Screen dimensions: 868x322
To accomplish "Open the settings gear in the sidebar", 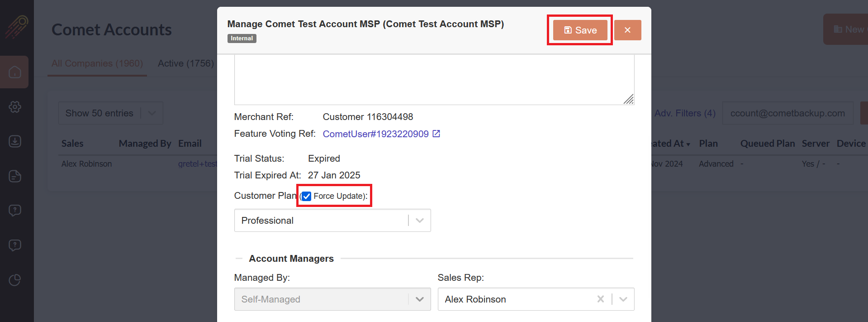I will pos(15,107).
